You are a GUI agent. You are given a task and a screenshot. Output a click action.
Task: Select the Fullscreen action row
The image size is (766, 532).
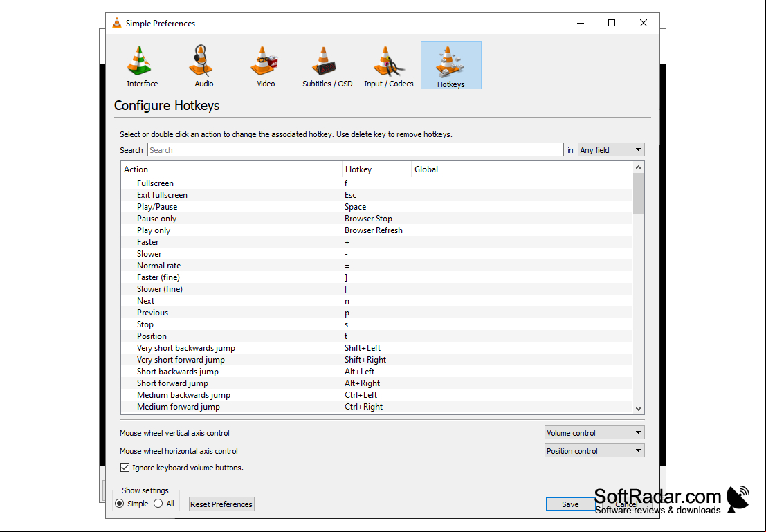[x=376, y=183]
